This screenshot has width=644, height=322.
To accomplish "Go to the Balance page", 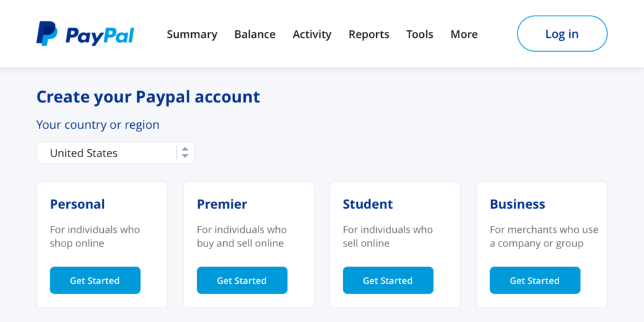I will point(255,34).
